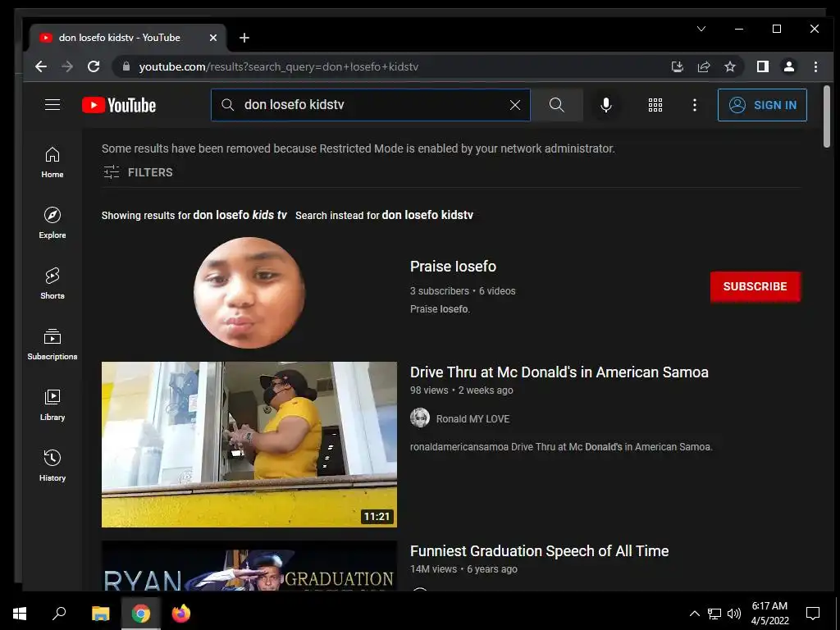Click the magnifier search button
Viewport: 840px width, 630px height.
click(557, 105)
